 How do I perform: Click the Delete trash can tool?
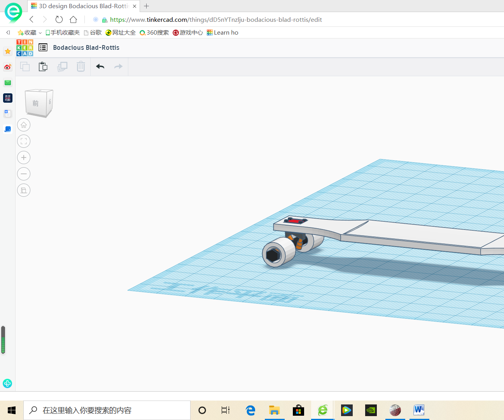pyautogui.click(x=80, y=66)
